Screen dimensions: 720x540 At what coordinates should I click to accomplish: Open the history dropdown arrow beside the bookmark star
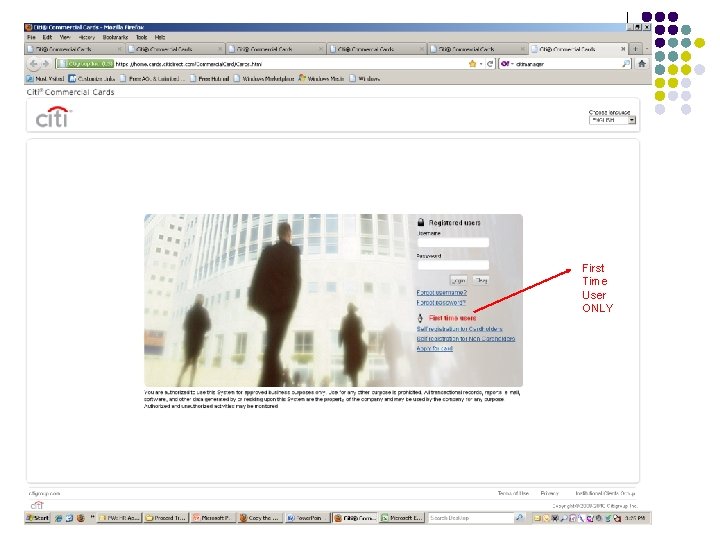481,64
